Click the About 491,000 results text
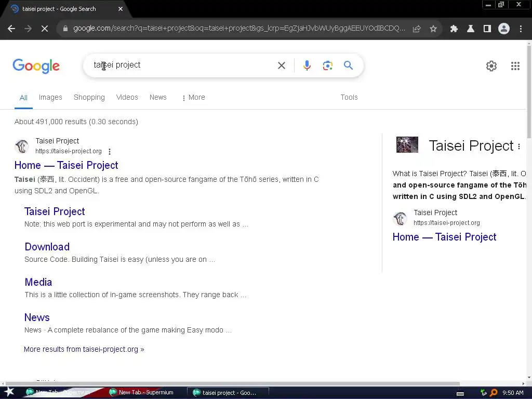This screenshot has height=399, width=532. pyautogui.click(x=76, y=122)
